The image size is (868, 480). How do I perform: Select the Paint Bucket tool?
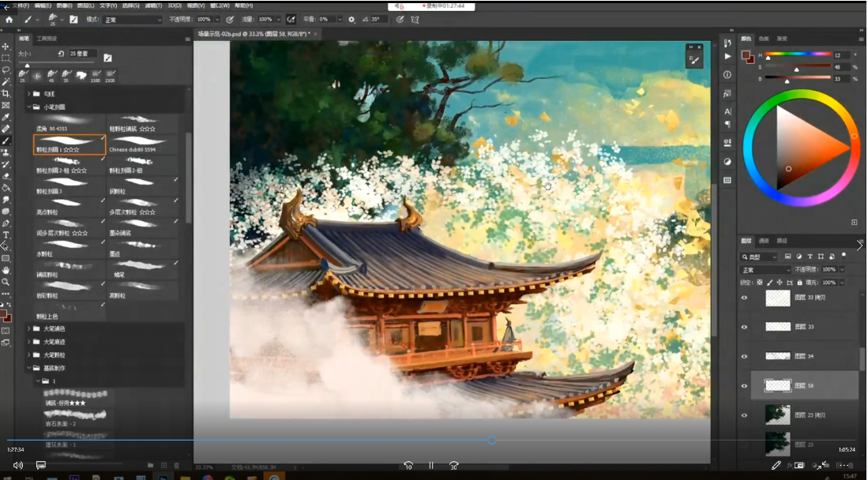(6, 188)
